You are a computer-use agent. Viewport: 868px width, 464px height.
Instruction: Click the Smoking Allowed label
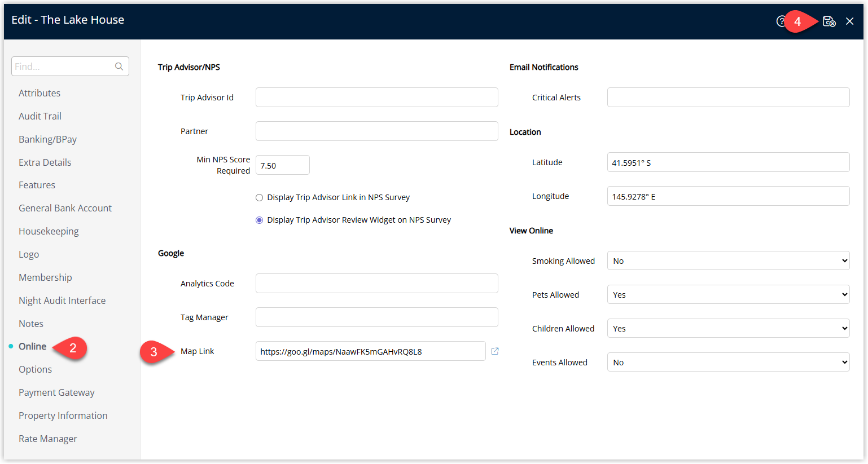pos(563,261)
